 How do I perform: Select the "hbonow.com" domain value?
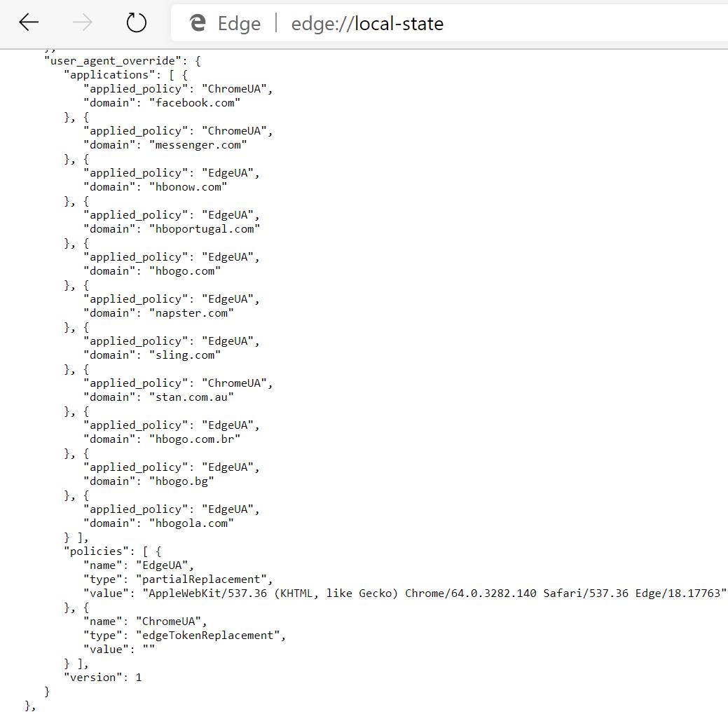[188, 186]
